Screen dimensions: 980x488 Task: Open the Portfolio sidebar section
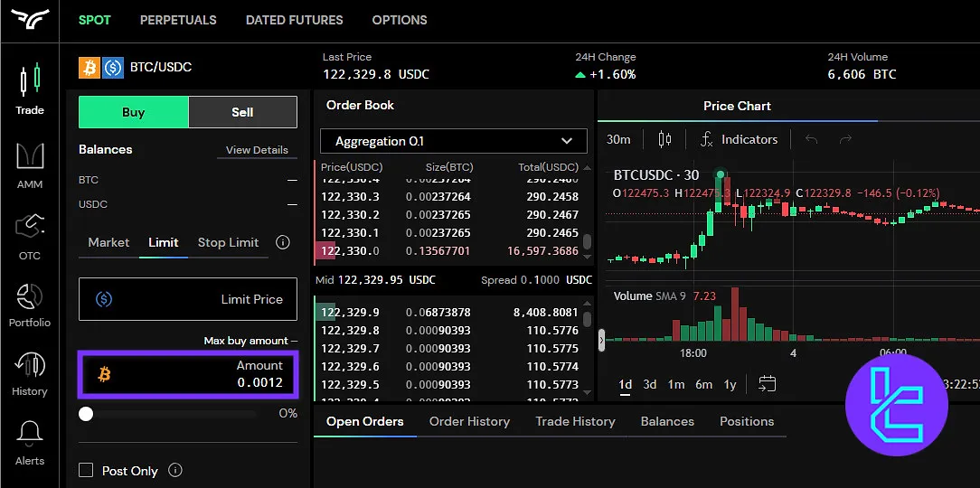click(x=29, y=305)
